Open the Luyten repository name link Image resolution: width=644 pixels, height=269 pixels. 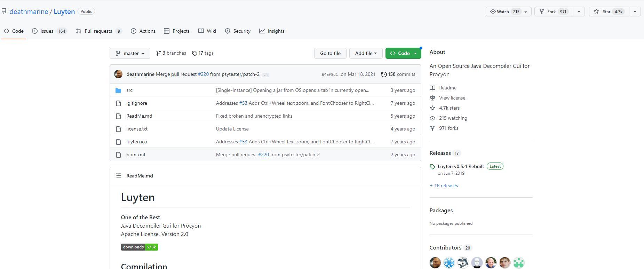tap(64, 11)
